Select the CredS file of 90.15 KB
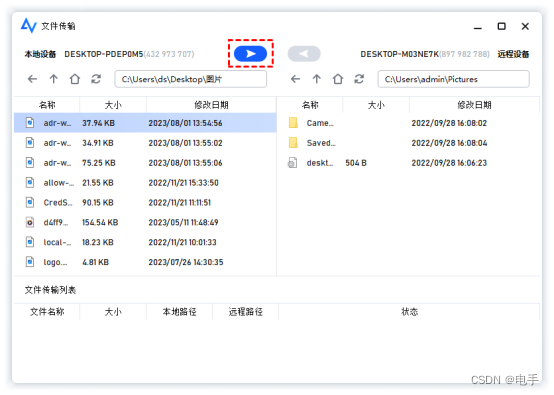The image size is (554, 395). (145, 202)
